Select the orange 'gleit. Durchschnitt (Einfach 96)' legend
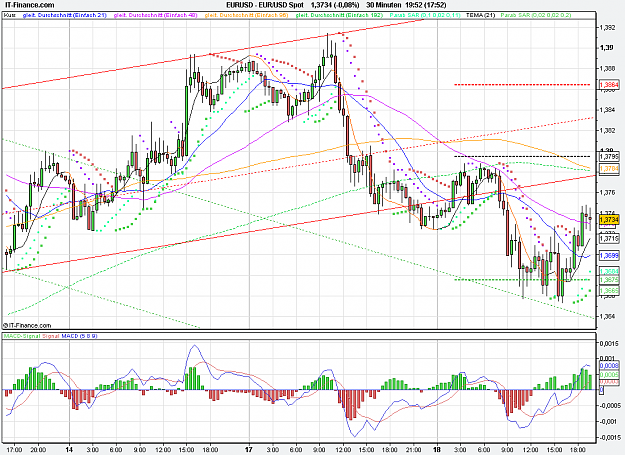The width and height of the screenshot is (625, 455). [x=246, y=15]
